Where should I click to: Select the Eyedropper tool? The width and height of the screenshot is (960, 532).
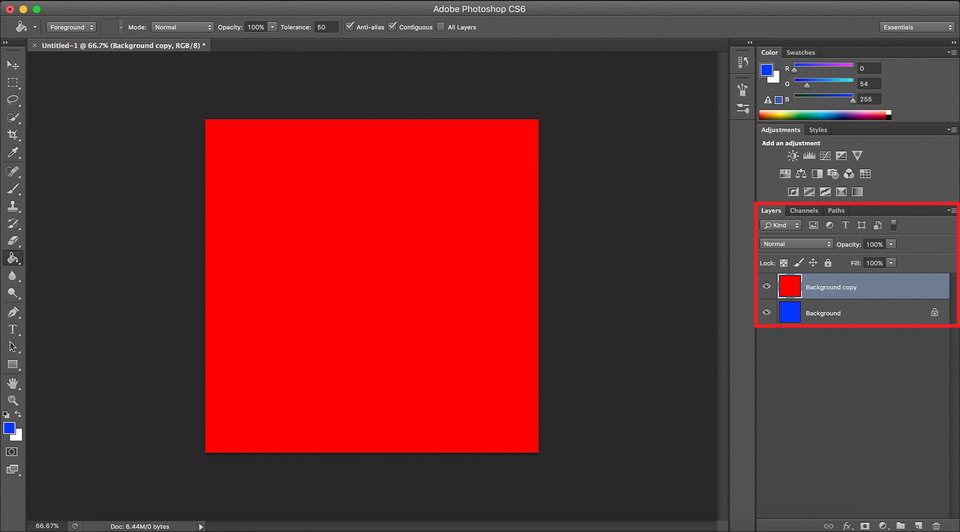[13, 153]
